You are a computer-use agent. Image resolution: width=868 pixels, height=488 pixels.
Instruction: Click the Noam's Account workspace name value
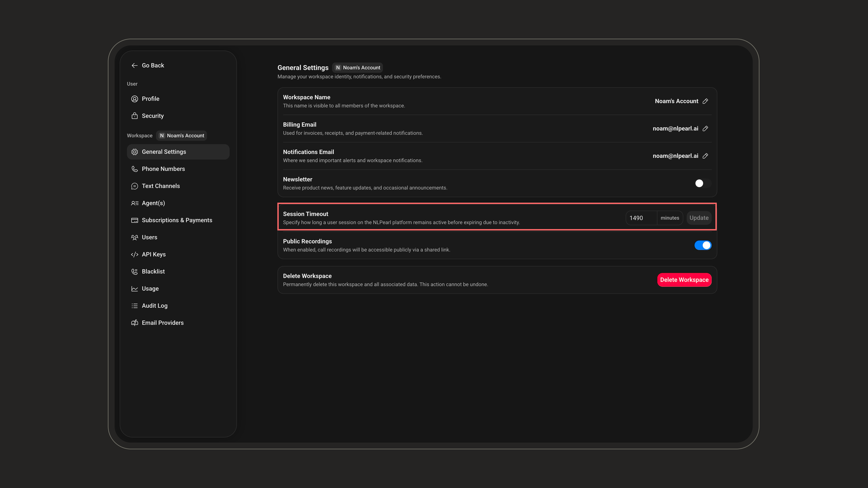[x=676, y=101]
